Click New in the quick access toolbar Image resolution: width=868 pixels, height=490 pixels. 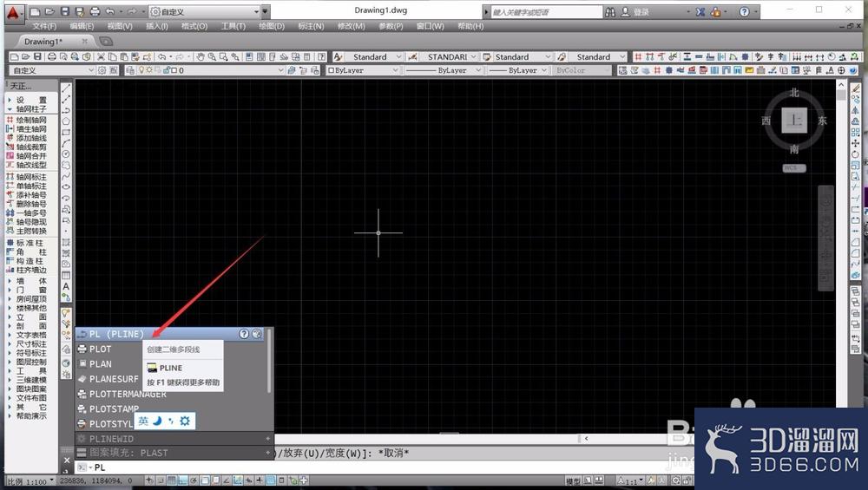[36, 11]
